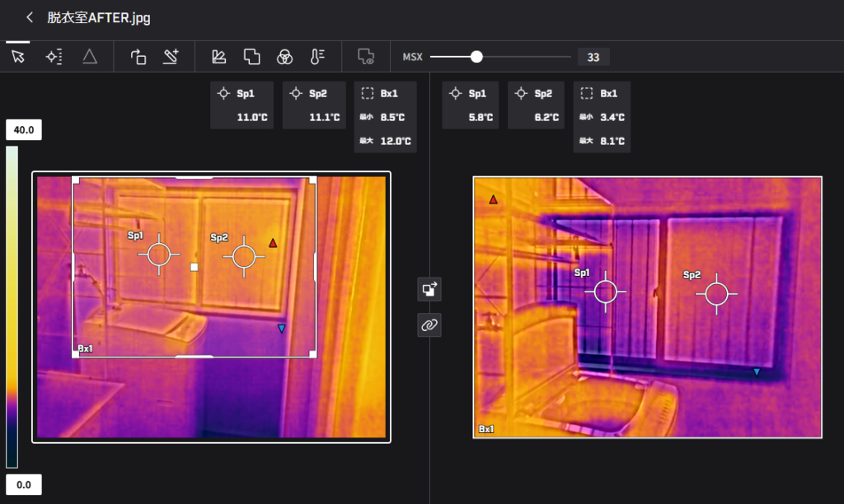Choose the spot measurement tool

(x=54, y=57)
